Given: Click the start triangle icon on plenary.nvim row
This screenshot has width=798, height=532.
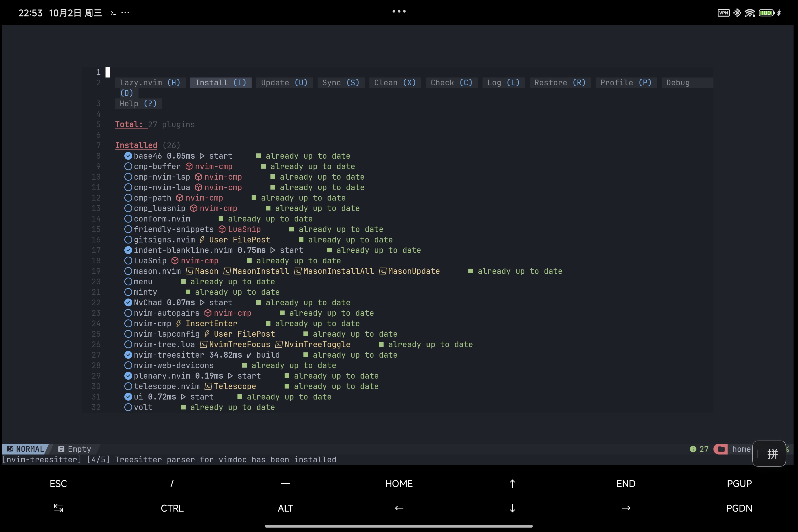Looking at the screenshot, I should tap(230, 376).
